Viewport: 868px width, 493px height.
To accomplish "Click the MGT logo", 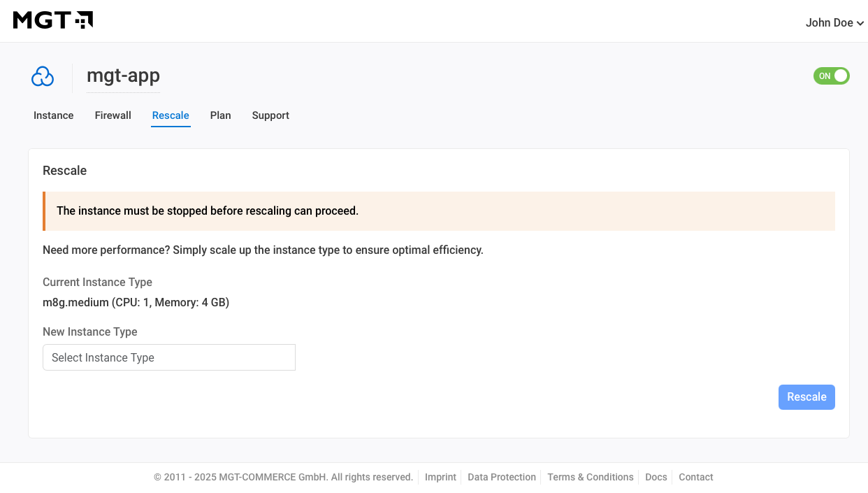I will tap(52, 20).
